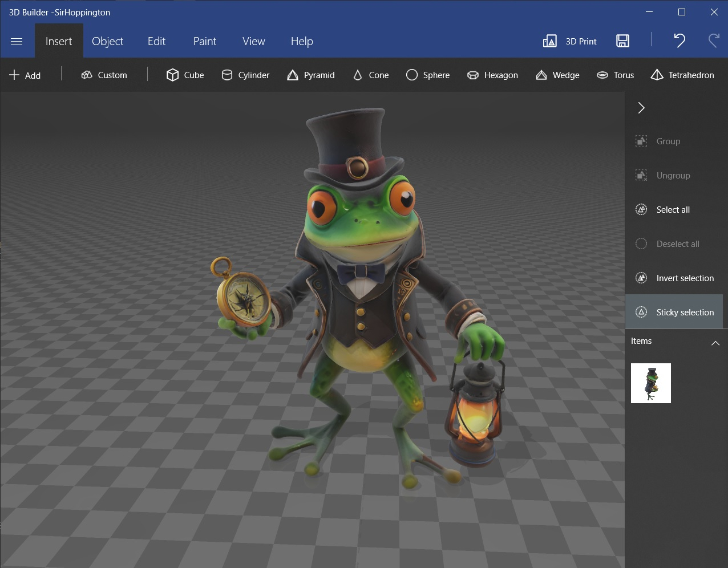
Task: Click the Save floppy disk icon
Action: 622,41
